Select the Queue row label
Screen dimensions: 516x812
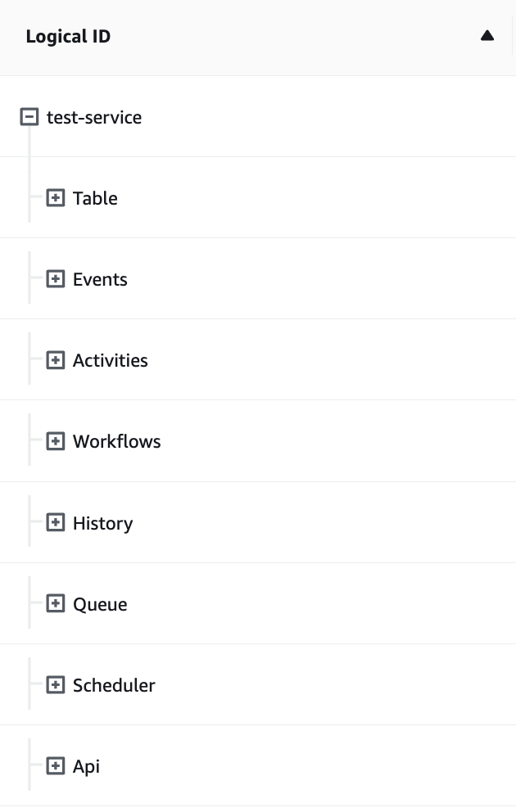pyautogui.click(x=100, y=604)
